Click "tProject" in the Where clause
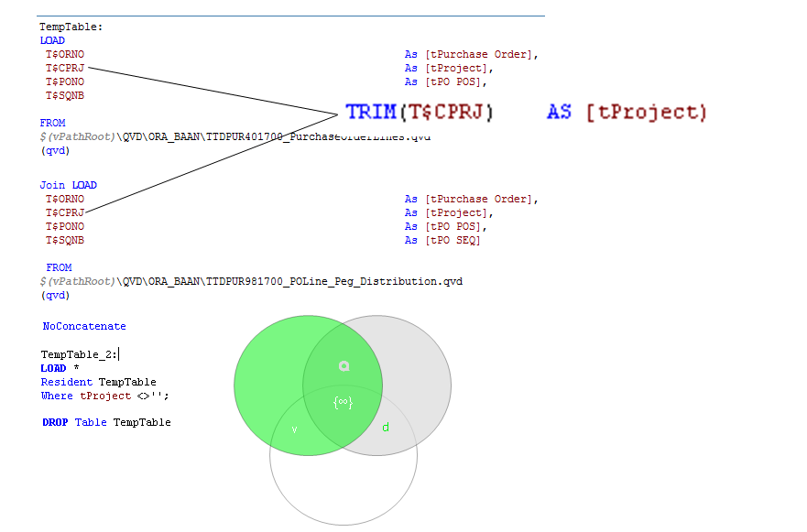The image size is (807, 532). [x=105, y=396]
